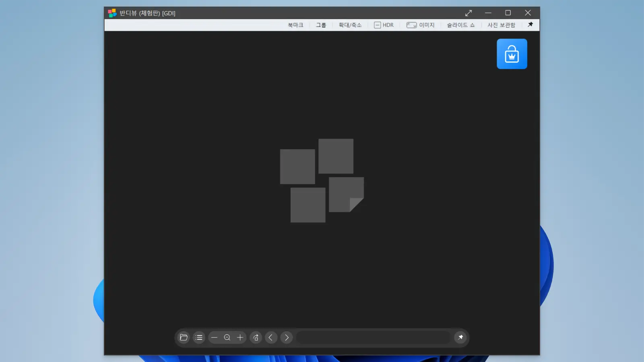Zoom in with the plus icon
This screenshot has height=362, width=644.
240,337
